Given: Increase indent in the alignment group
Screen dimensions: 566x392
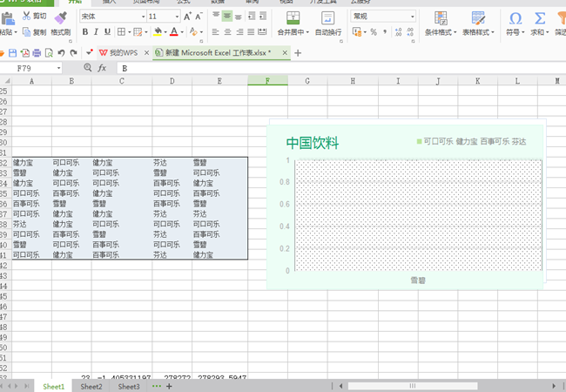Looking at the screenshot, I should pyautogui.click(x=263, y=16).
